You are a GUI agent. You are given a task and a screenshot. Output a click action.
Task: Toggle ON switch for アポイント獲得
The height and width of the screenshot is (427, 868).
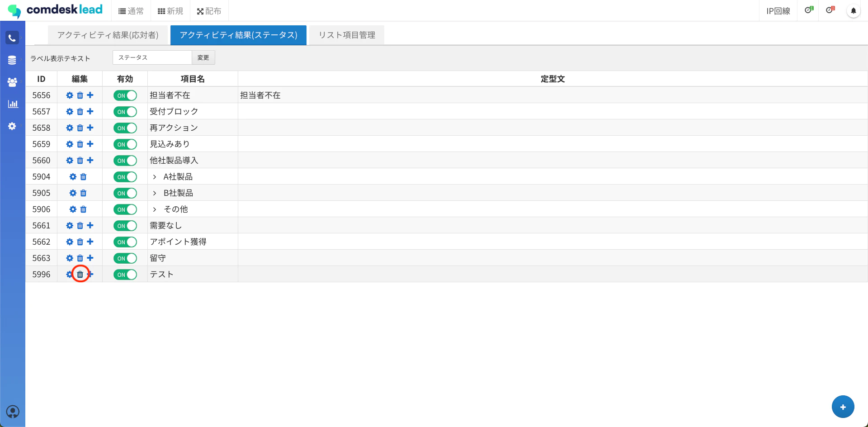coord(125,242)
